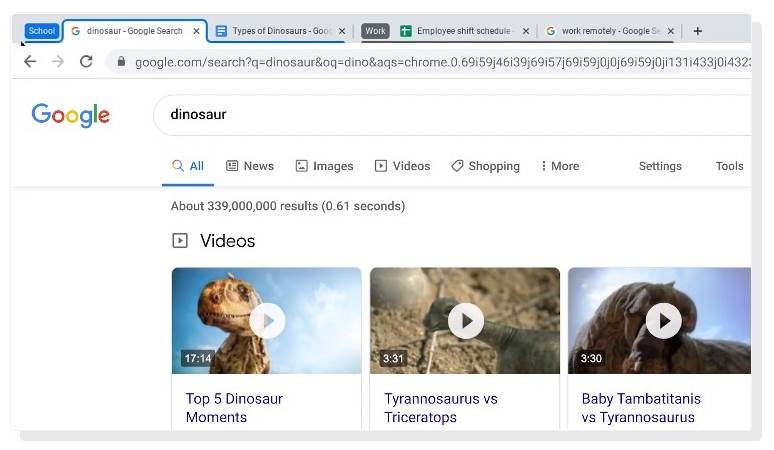Click the browser forward arrow
774x450 pixels.
58,62
